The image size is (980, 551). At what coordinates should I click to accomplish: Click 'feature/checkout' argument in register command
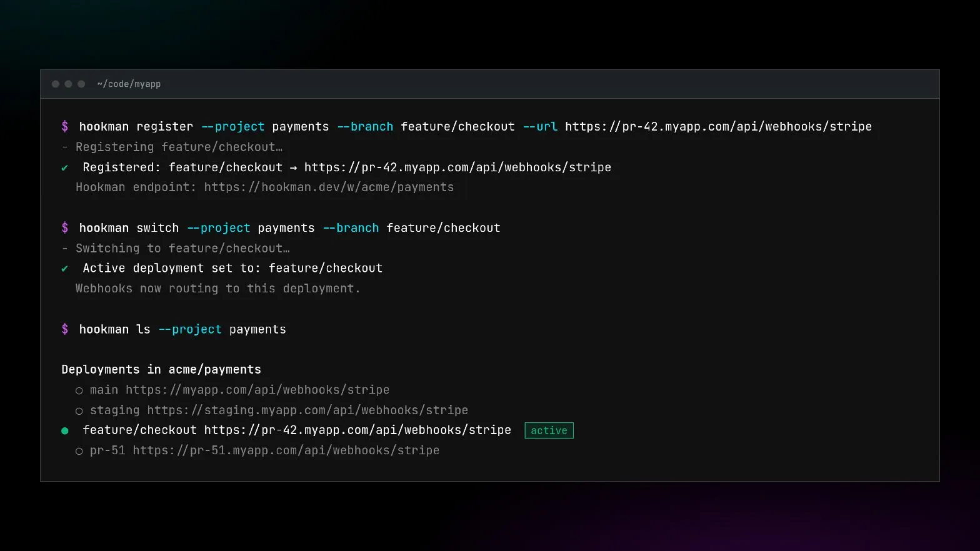pyautogui.click(x=457, y=126)
